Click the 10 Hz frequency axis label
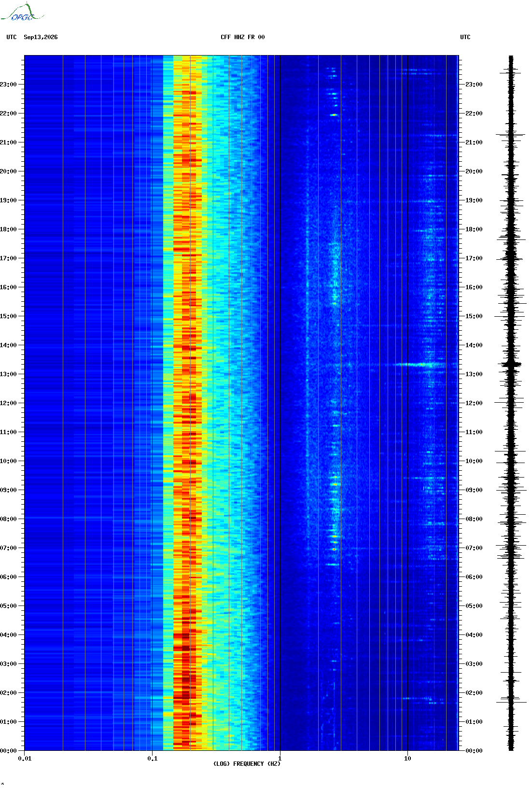 [407, 759]
